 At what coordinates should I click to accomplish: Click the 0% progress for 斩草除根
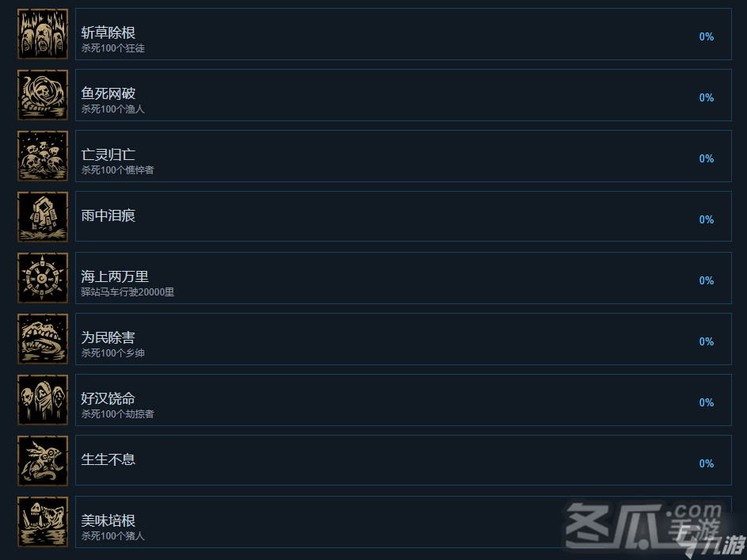tap(706, 36)
